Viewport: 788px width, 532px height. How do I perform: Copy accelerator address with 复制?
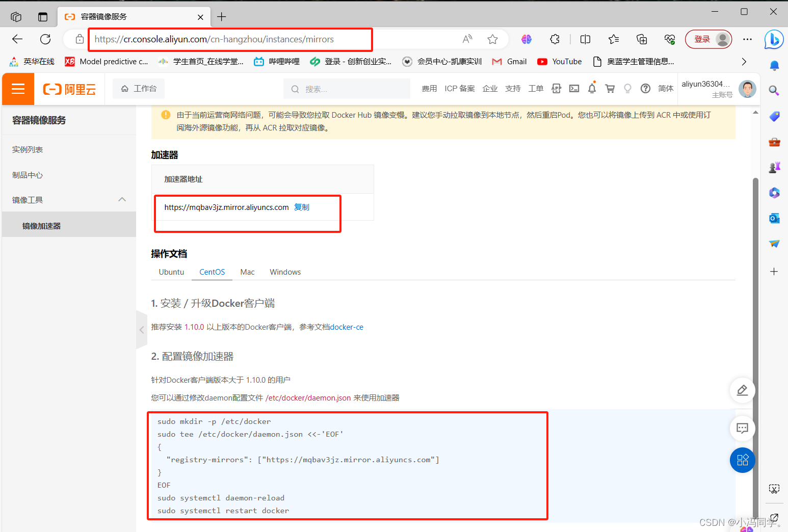[x=302, y=207]
